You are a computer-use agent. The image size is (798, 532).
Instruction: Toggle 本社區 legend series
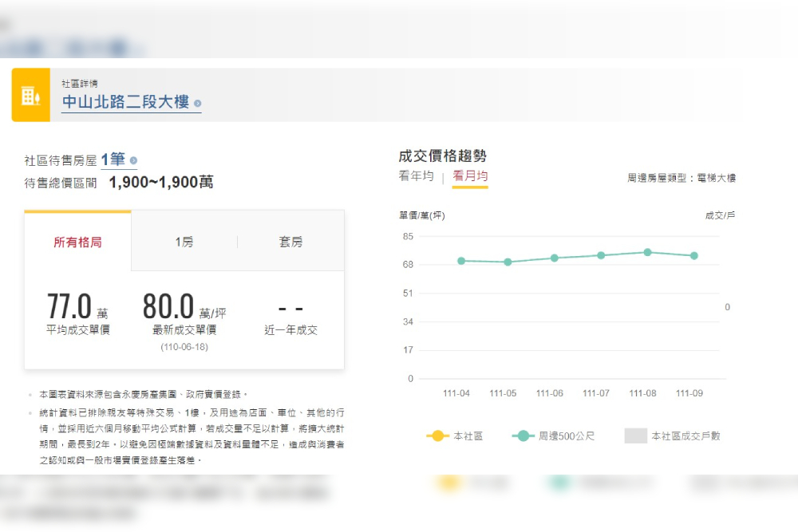[x=455, y=435]
